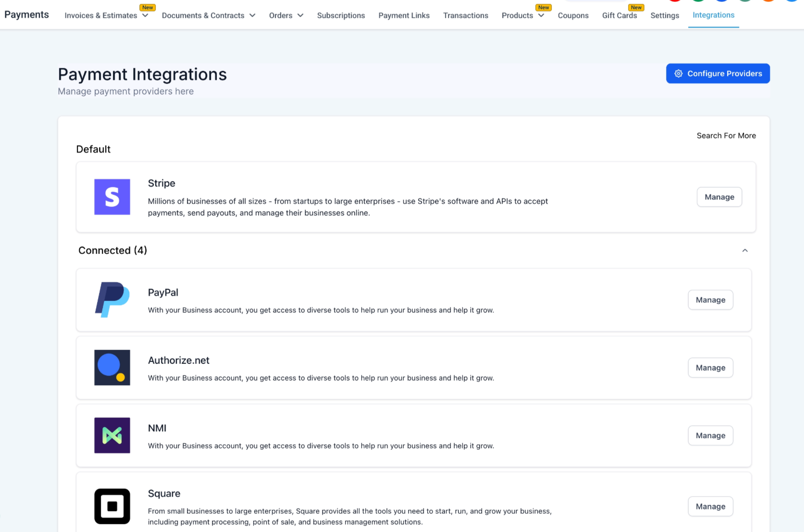Screen dimensions: 804x532
Task: Select the Integrations tab
Action: pyautogui.click(x=714, y=15)
